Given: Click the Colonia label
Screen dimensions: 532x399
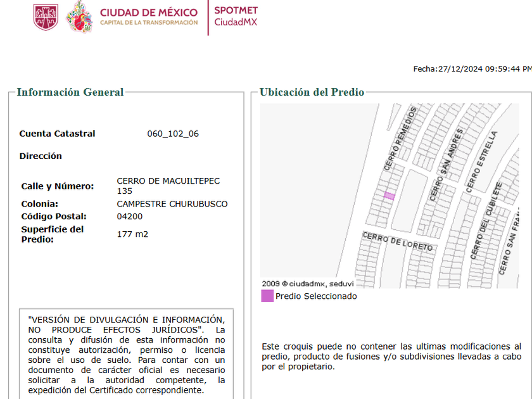Looking at the screenshot, I should click(40, 204).
